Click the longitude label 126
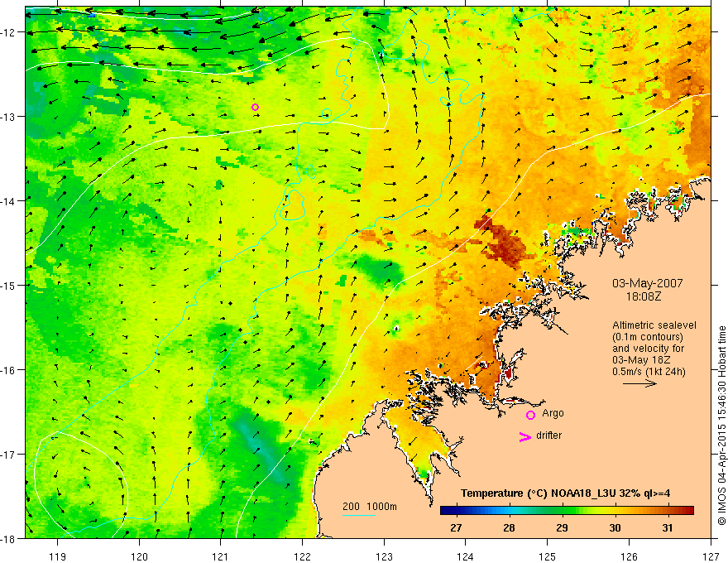This screenshot has width=728, height=563. [629, 556]
